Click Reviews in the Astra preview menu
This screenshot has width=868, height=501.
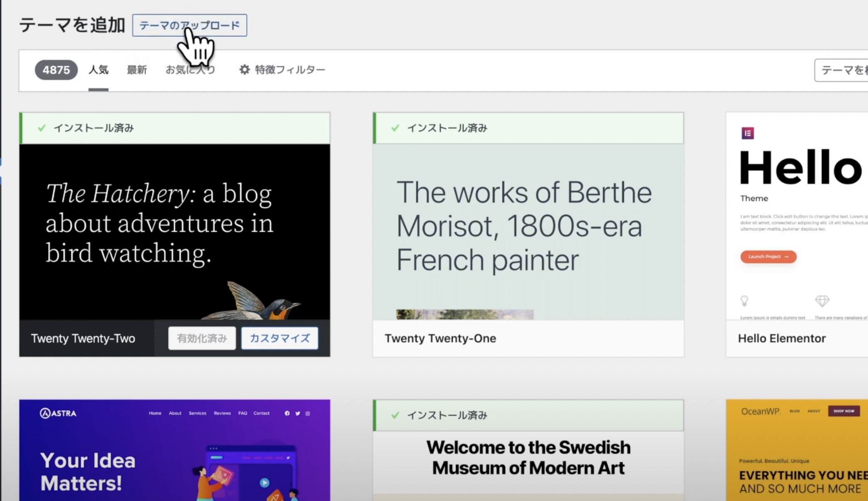(222, 413)
